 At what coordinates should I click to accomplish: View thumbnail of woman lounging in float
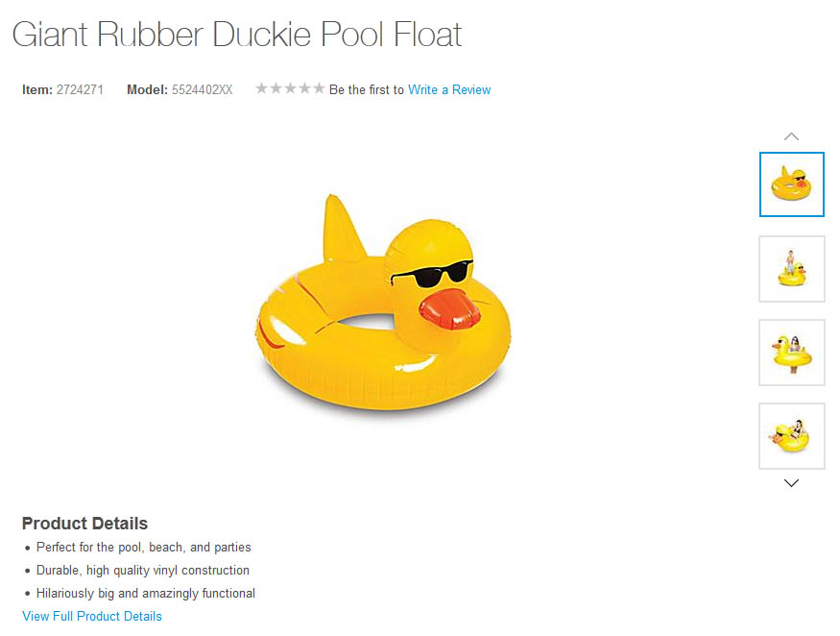click(792, 436)
